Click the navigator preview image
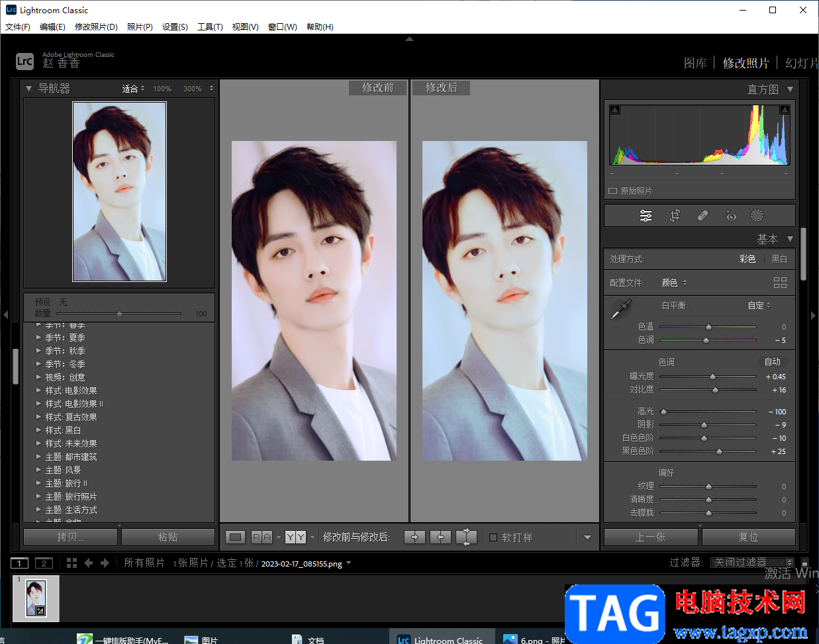Image resolution: width=819 pixels, height=644 pixels. [119, 191]
